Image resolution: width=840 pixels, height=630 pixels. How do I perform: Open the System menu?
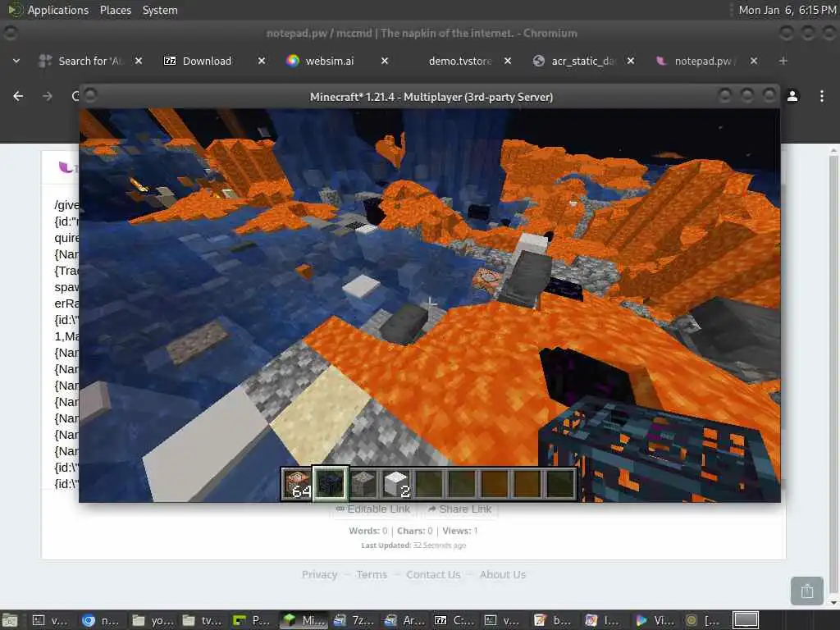click(x=160, y=10)
